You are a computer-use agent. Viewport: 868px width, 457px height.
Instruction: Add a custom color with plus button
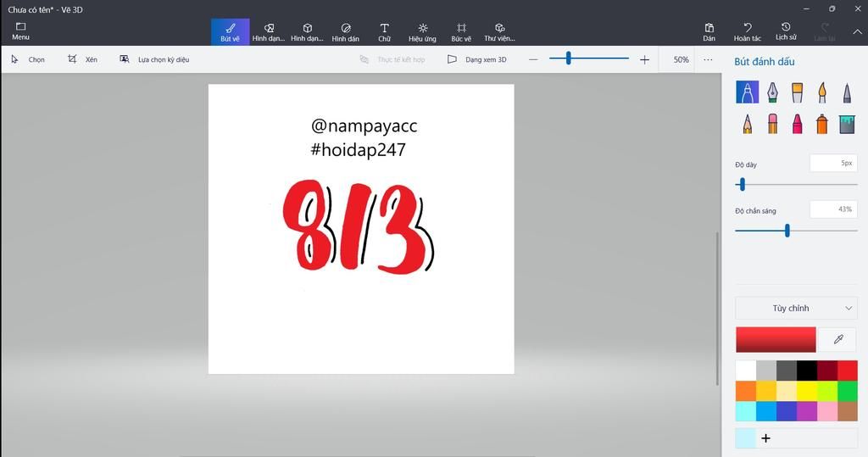[765, 438]
